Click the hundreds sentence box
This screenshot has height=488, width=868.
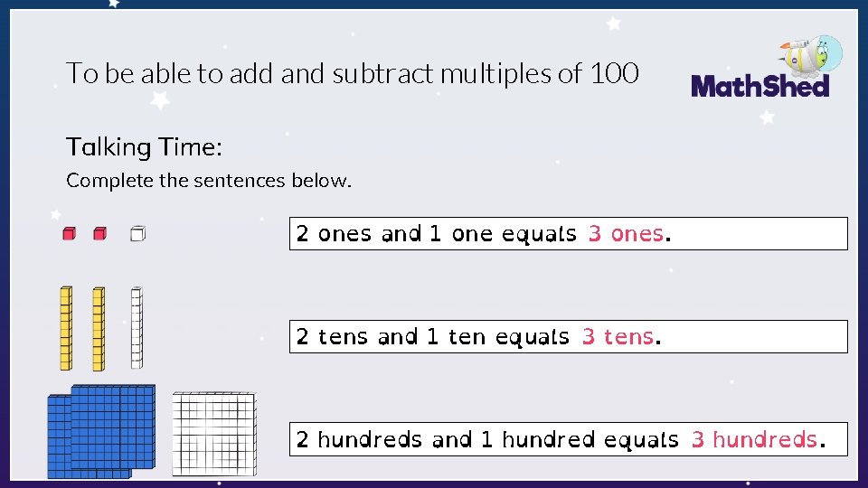tap(568, 439)
